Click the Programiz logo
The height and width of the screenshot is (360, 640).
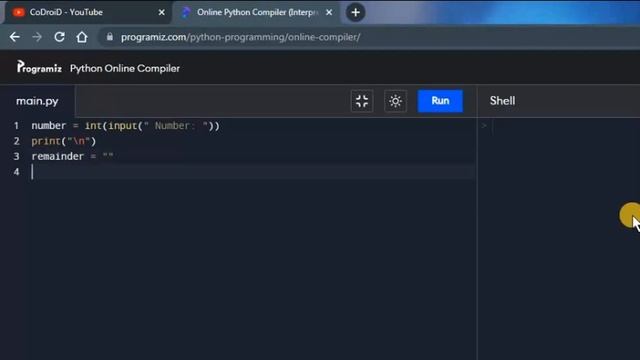[39, 67]
